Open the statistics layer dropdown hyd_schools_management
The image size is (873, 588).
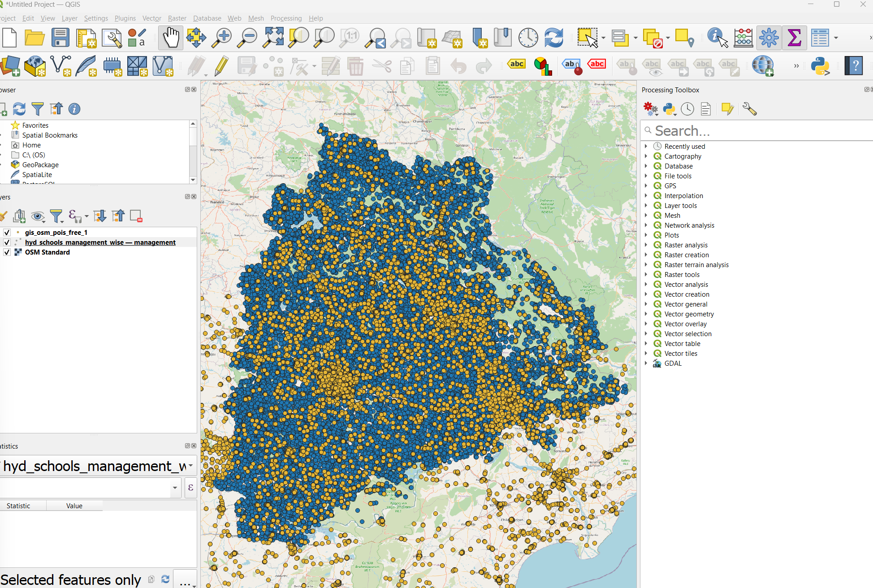[x=98, y=466]
